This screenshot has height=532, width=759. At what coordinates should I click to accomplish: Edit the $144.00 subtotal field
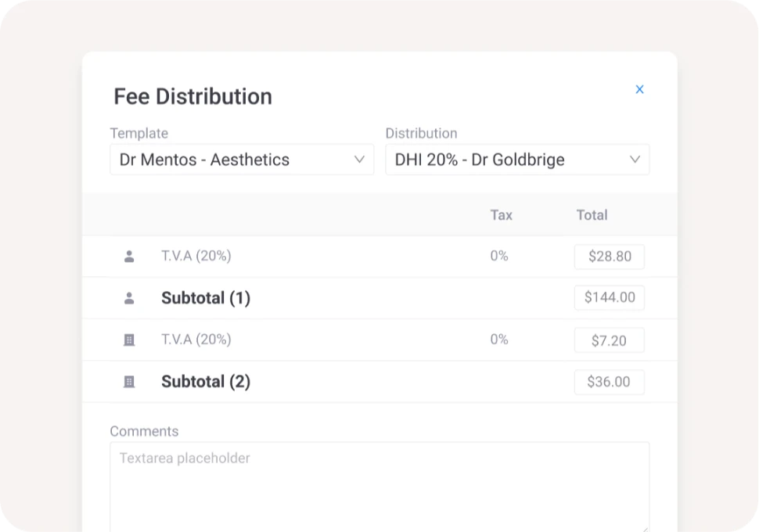pos(609,298)
